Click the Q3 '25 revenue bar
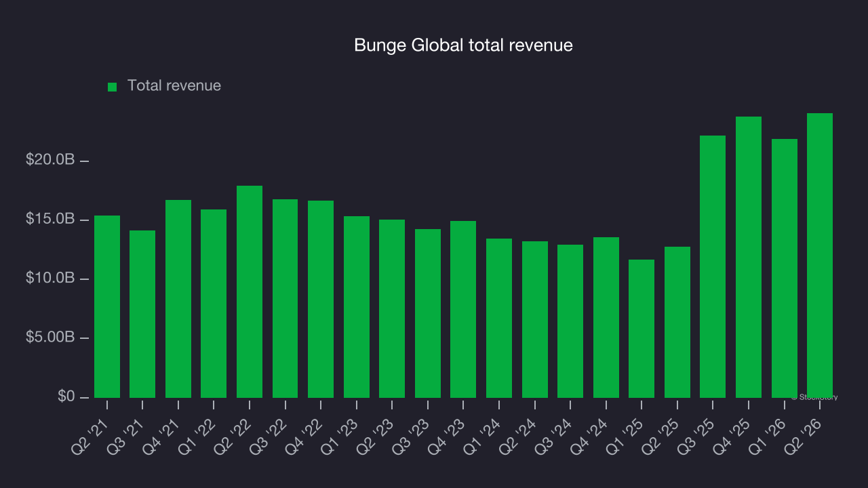Viewport: 868px width, 488px height. [x=713, y=266]
